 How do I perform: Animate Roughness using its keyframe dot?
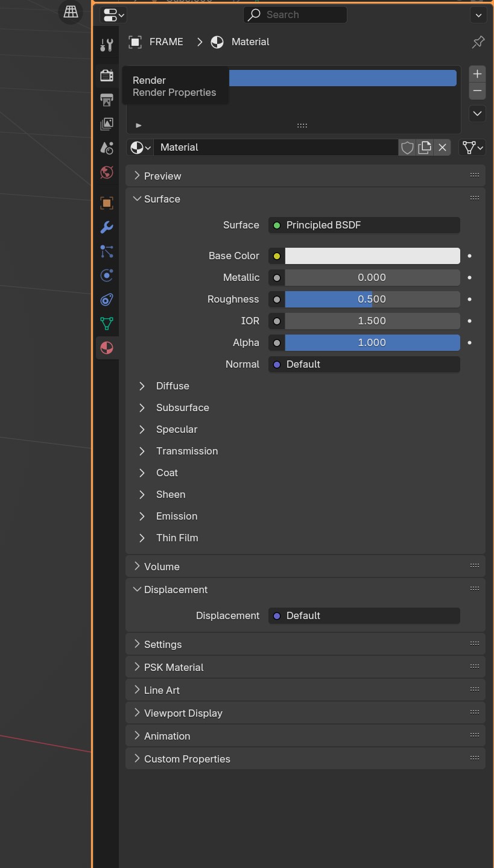click(x=469, y=299)
